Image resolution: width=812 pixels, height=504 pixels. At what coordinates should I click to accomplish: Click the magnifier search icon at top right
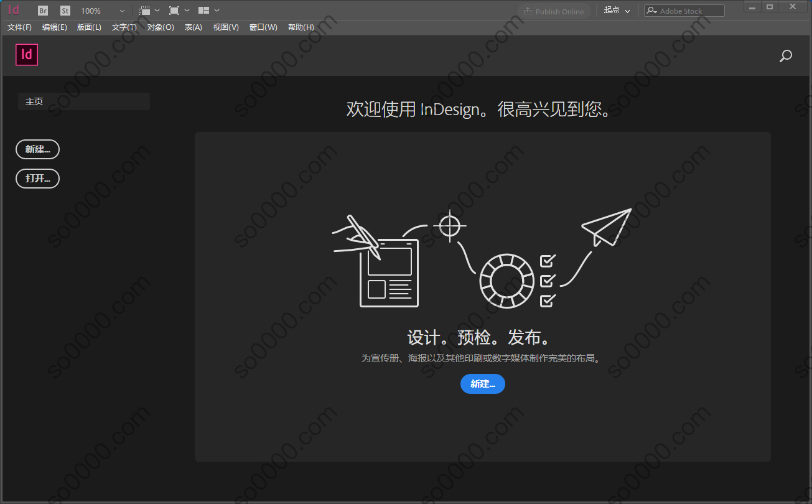point(786,56)
